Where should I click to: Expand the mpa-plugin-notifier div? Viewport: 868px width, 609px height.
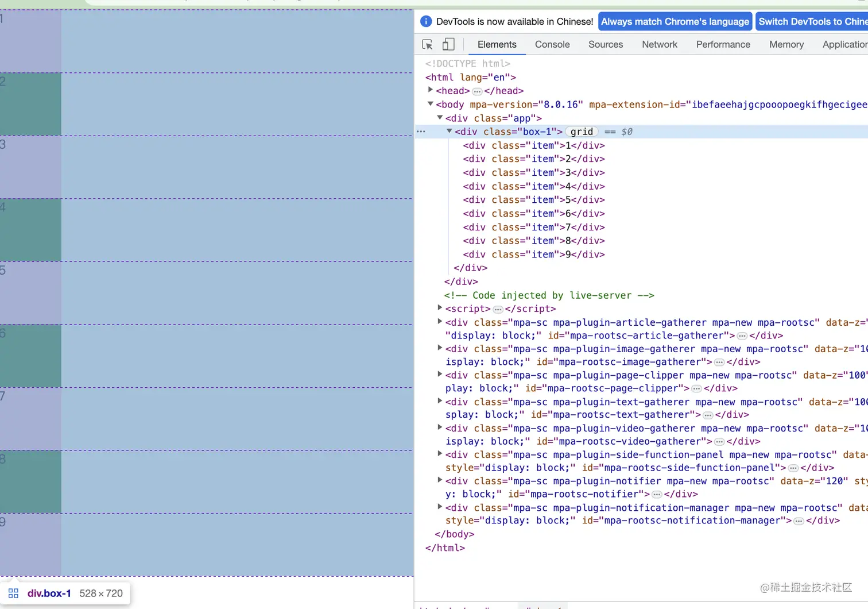(440, 480)
